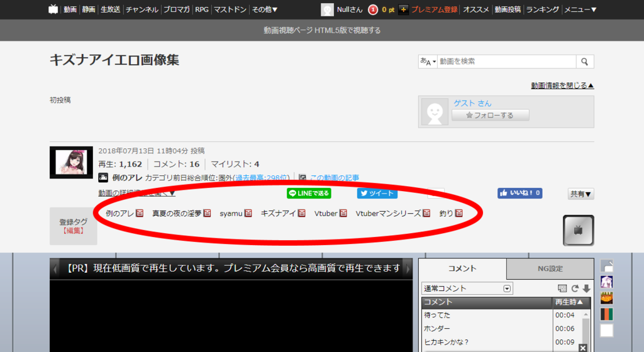Open the 例のアレ tag
Image resolution: width=644 pixels, height=352 pixels.
[x=119, y=213]
